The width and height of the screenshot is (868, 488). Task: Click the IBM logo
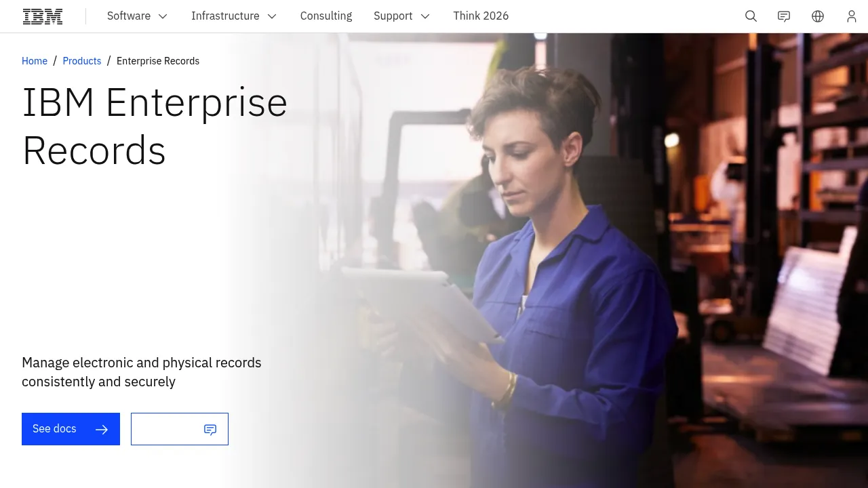tap(43, 16)
